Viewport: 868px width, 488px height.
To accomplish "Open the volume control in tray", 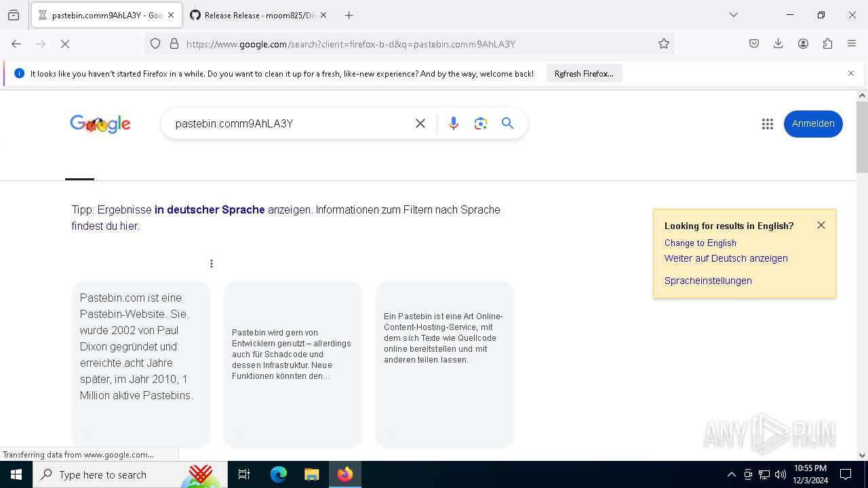I will 781,474.
